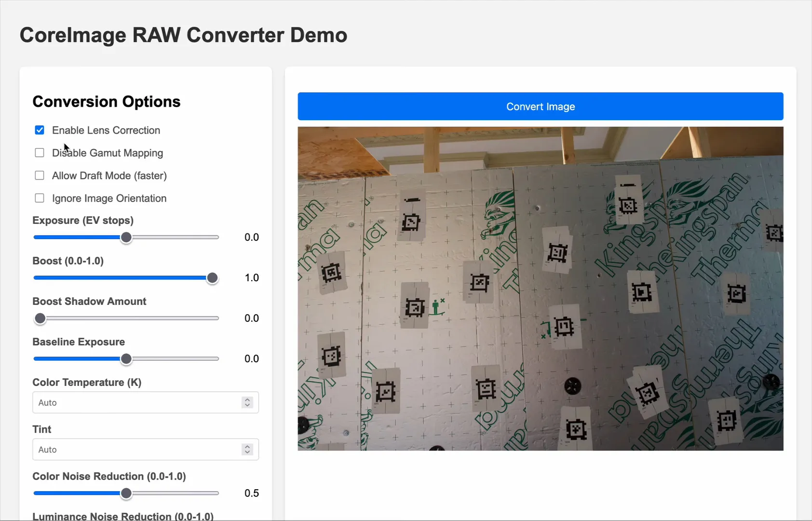Click the converted image preview
The width and height of the screenshot is (812, 521).
(x=540, y=288)
